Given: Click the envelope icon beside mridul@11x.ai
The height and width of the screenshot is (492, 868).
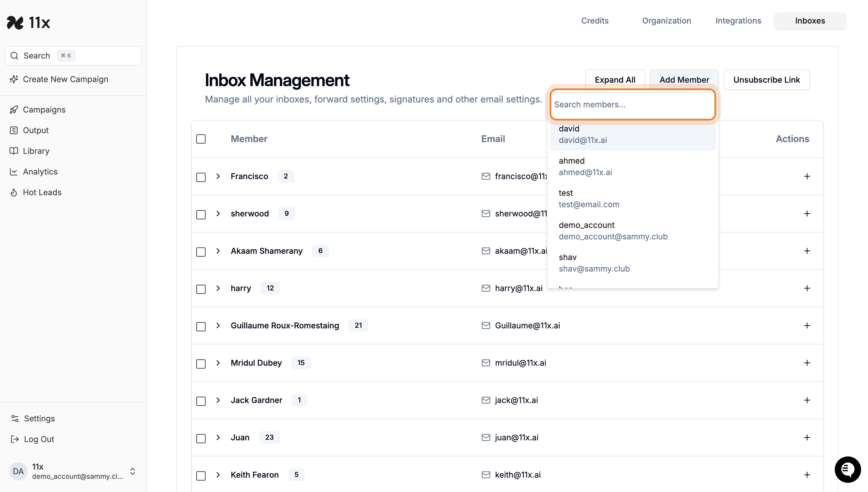Looking at the screenshot, I should [x=486, y=363].
